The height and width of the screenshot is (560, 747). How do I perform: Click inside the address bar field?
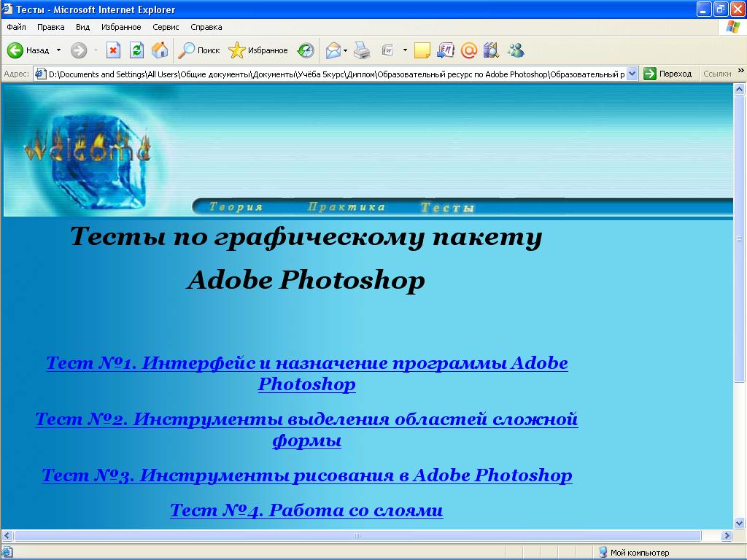point(336,74)
